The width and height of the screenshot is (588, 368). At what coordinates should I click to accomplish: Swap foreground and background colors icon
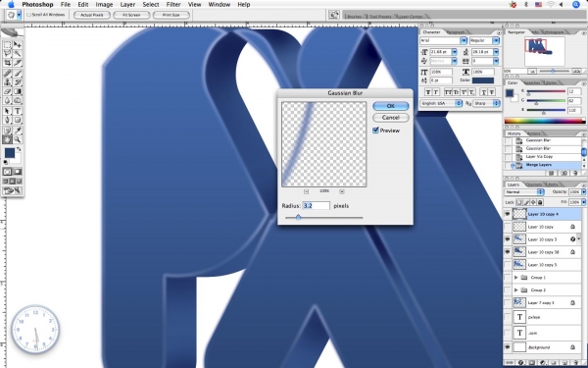pyautogui.click(x=19, y=149)
